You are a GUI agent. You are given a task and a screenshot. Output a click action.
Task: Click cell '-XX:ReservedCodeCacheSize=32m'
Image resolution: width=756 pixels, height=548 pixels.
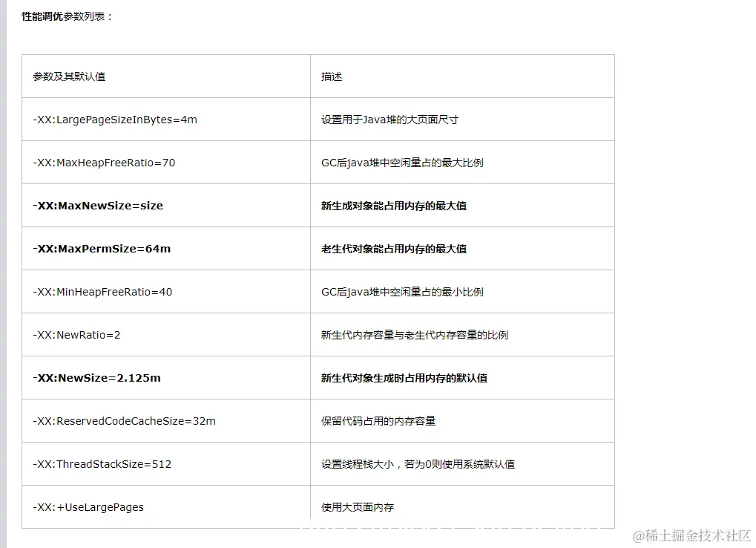point(124,421)
